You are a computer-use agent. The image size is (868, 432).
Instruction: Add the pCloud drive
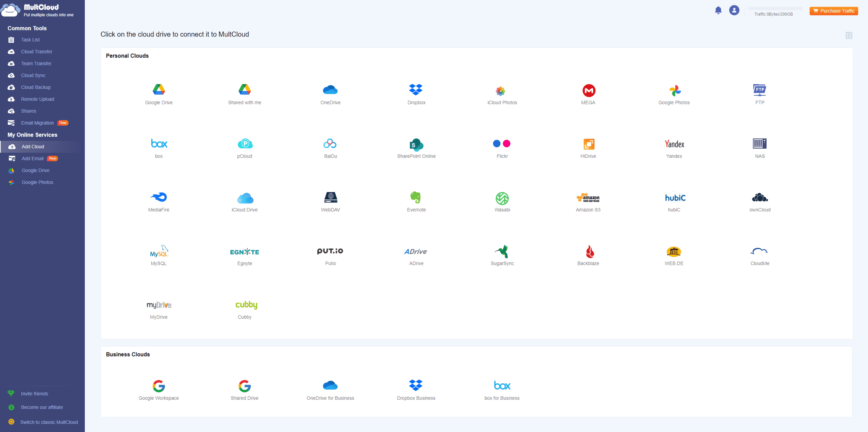tap(245, 144)
